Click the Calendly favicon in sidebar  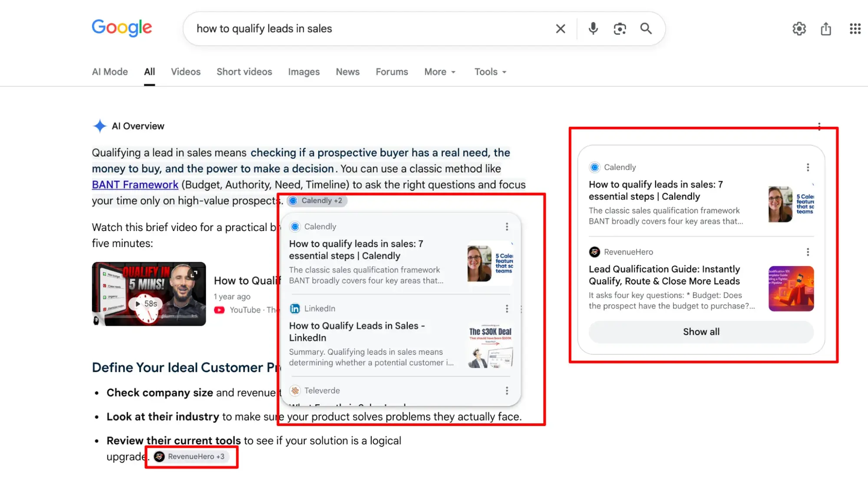594,167
